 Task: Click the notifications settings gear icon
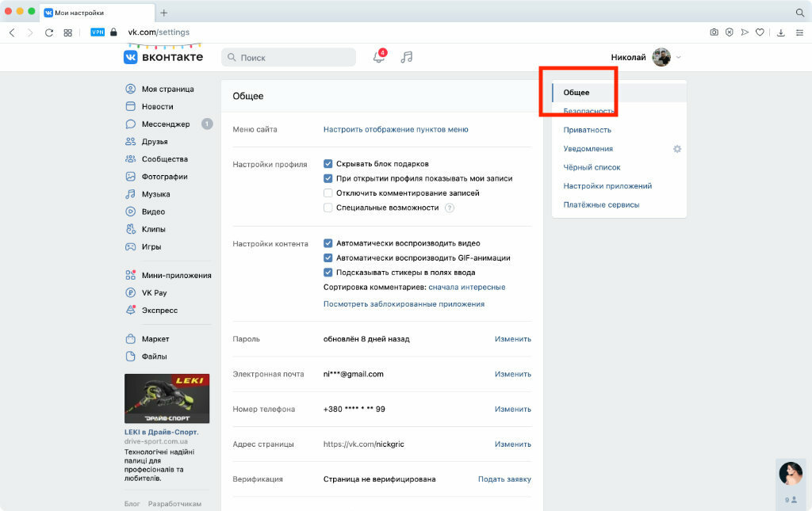677,149
